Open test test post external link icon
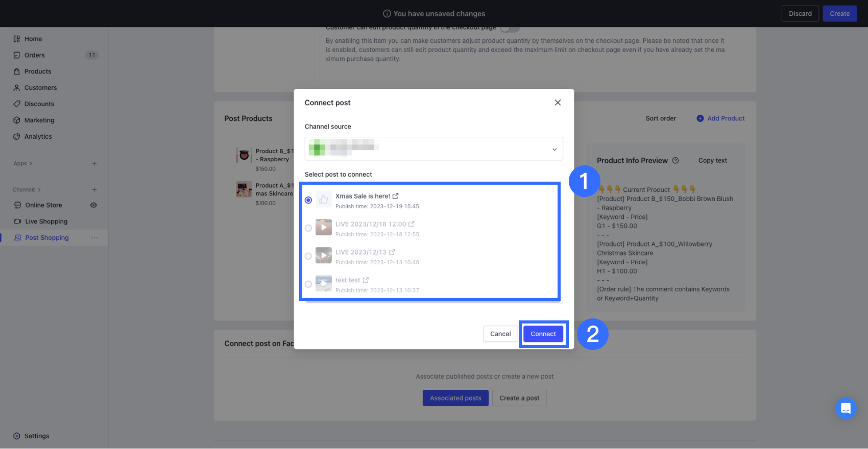Image resolution: width=868 pixels, height=449 pixels. [x=366, y=280]
